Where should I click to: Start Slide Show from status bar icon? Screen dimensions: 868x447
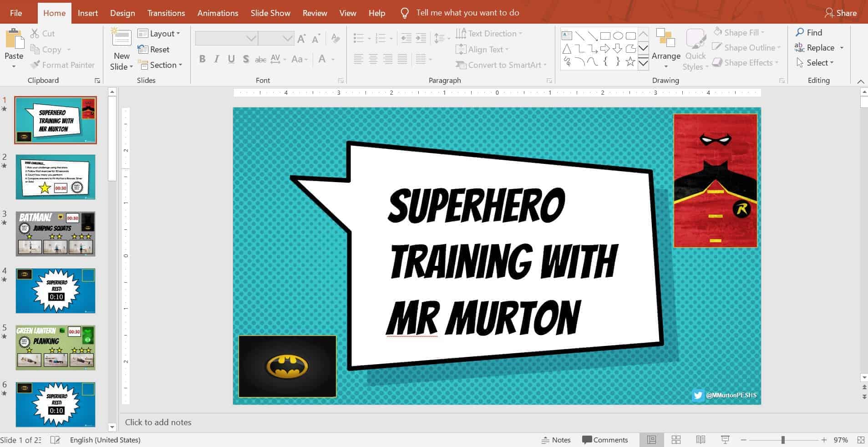pyautogui.click(x=725, y=440)
